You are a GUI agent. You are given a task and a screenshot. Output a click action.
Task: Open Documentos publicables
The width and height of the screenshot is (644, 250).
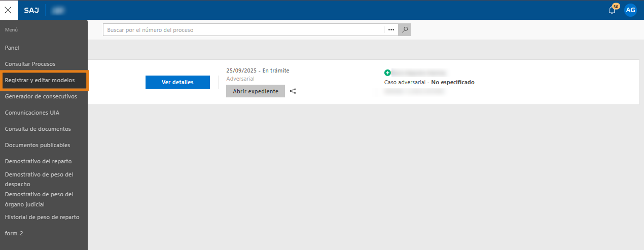point(38,145)
